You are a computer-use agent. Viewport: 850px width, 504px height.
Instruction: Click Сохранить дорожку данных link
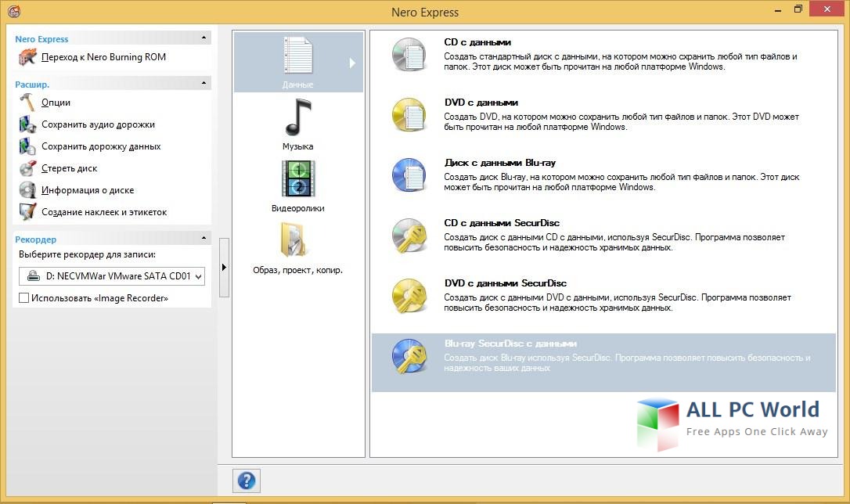(x=101, y=146)
